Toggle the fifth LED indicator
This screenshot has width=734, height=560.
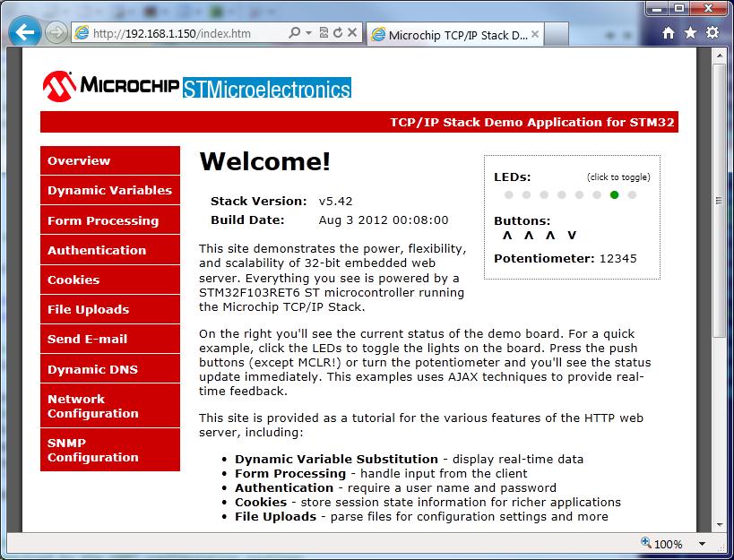click(579, 194)
